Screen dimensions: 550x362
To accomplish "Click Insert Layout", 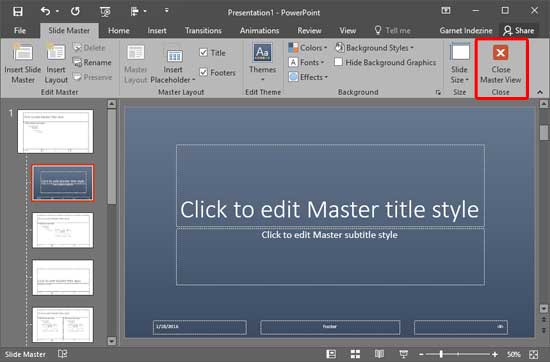I will point(56,63).
